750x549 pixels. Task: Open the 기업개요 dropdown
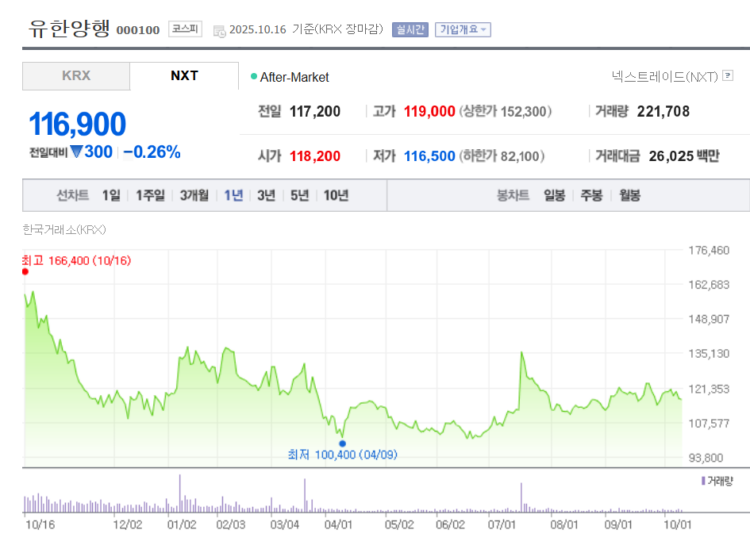462,30
